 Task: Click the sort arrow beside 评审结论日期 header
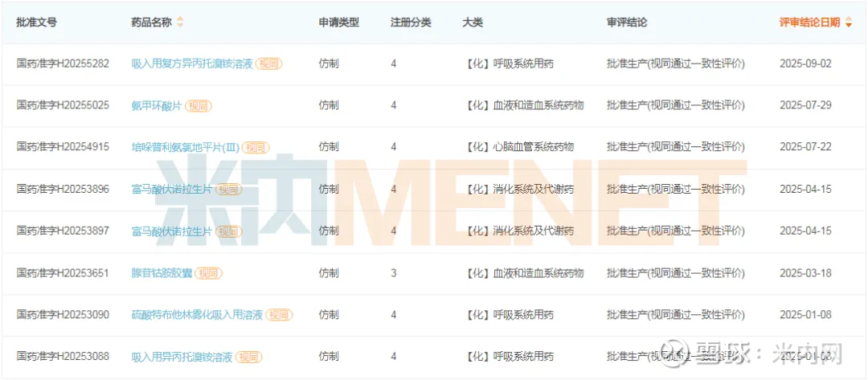point(849,22)
